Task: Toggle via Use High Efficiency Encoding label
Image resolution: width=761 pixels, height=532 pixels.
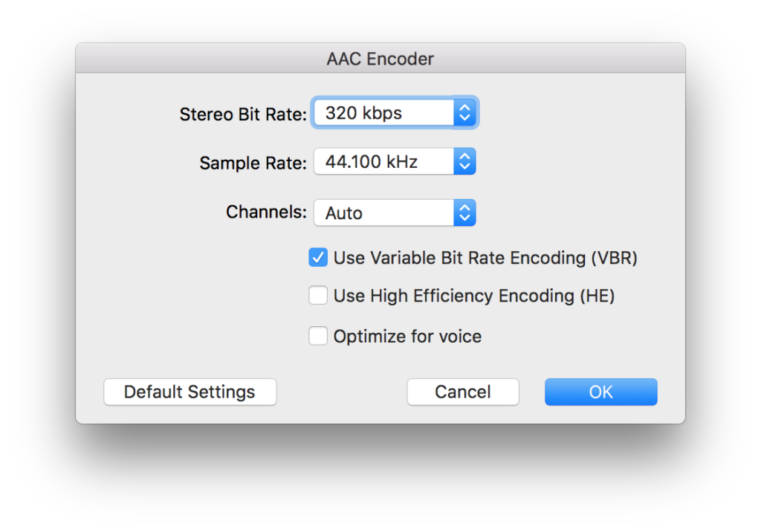Action: point(474,296)
